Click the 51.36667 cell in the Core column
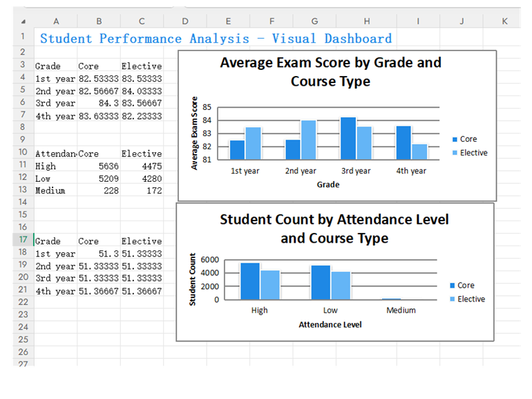532x399 pixels. (99, 291)
